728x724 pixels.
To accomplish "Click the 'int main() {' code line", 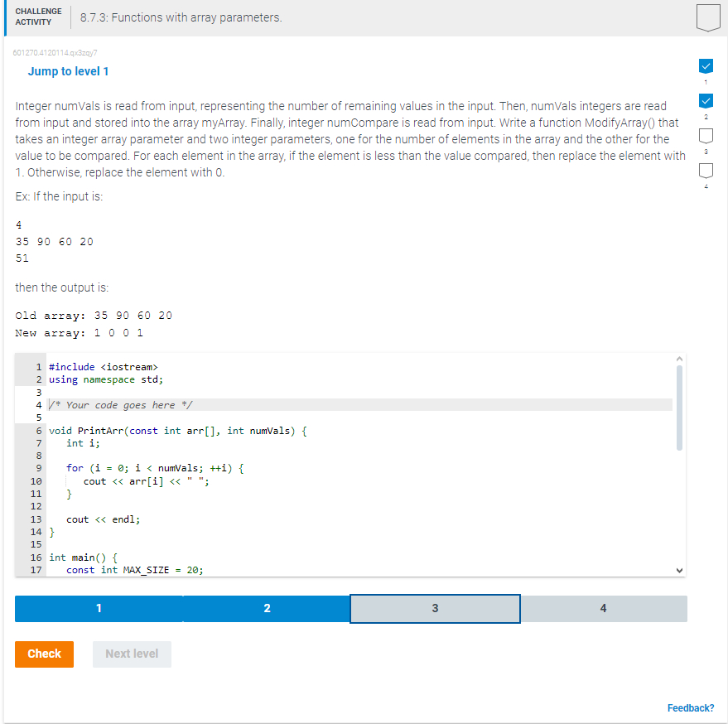I will (83, 557).
